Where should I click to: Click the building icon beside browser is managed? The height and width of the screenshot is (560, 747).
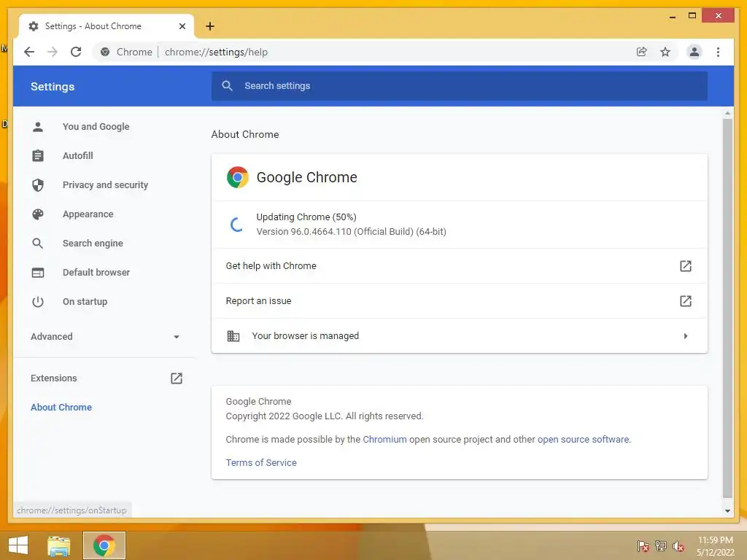tap(233, 335)
